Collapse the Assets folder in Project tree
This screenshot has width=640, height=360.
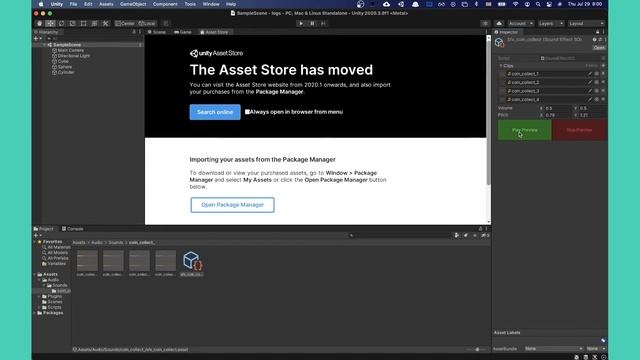click(35, 275)
